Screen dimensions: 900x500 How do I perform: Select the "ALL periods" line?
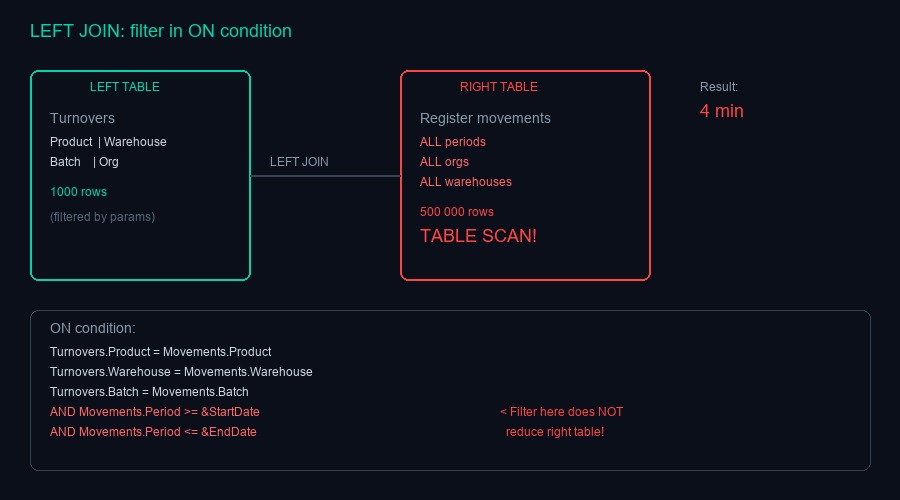(x=453, y=142)
